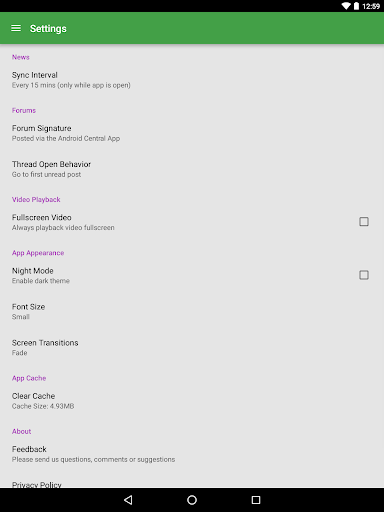Enable the Night Mode checkbox
Screen dimensions: 384x512
[364, 275]
